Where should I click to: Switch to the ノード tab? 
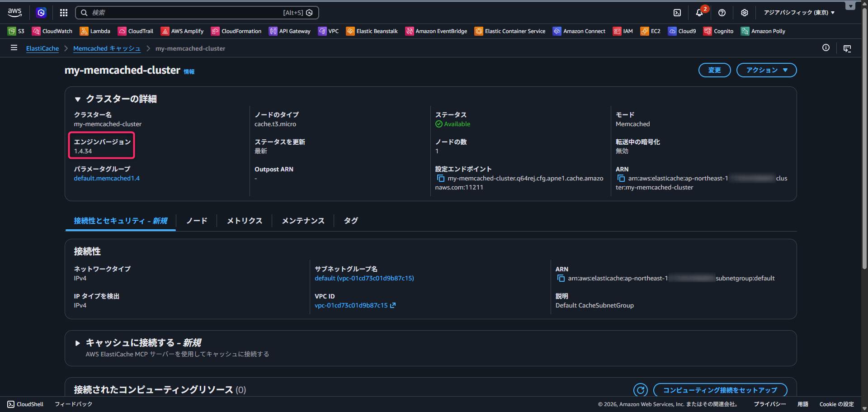pos(197,221)
